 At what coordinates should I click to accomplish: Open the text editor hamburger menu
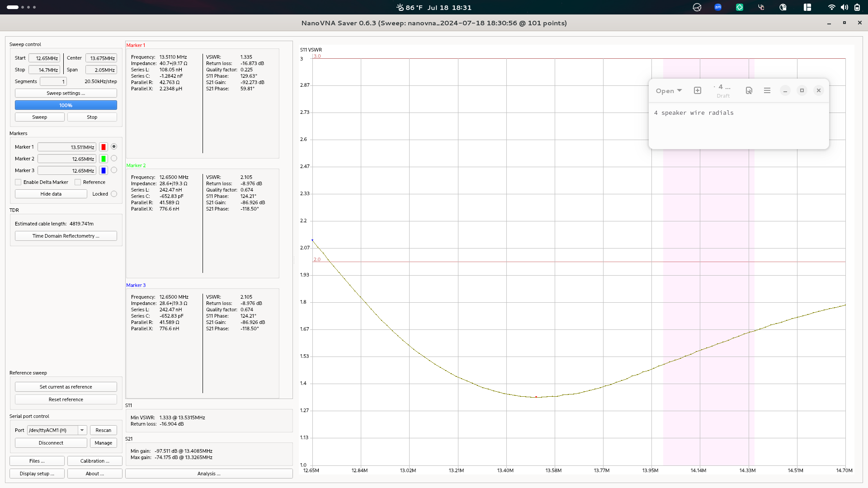point(767,90)
